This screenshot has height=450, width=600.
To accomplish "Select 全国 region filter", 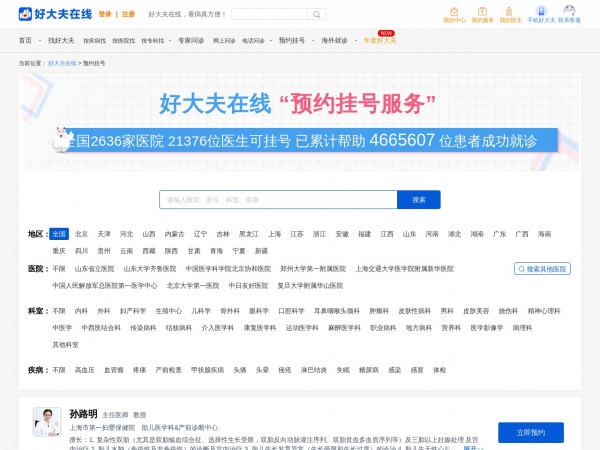I will point(59,234).
